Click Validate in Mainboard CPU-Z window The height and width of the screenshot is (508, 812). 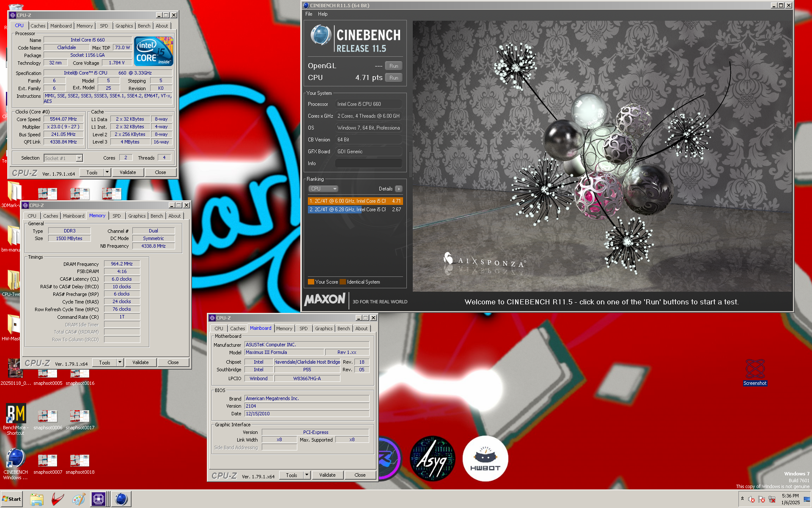pos(327,475)
